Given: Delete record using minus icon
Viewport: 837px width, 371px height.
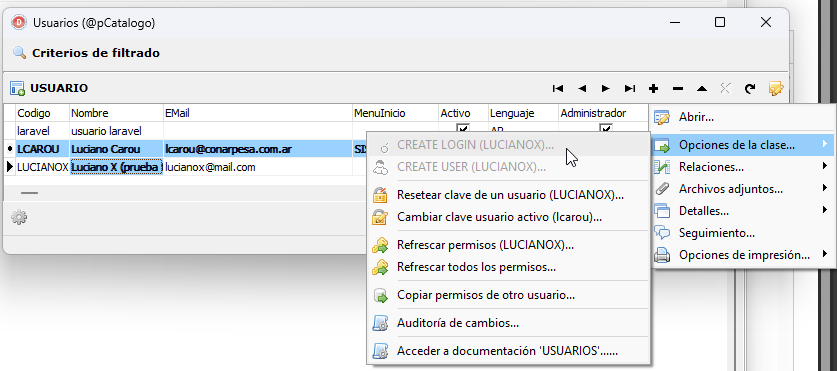Looking at the screenshot, I should (677, 89).
